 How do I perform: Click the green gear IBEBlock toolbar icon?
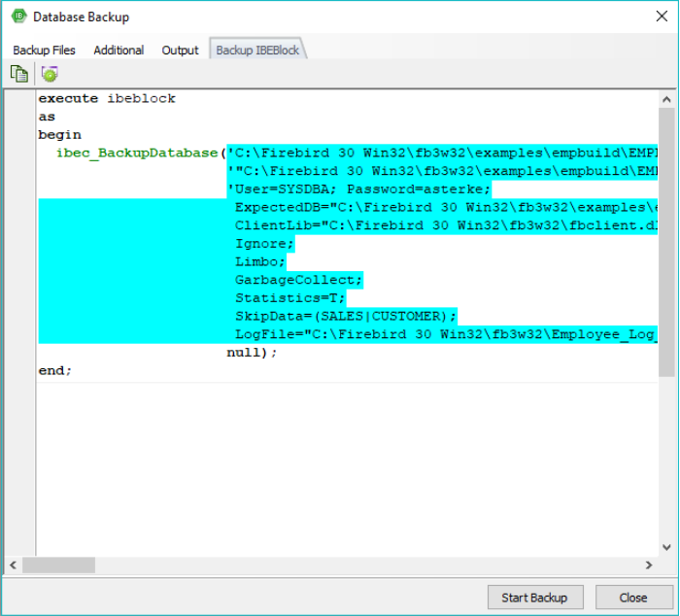pyautogui.click(x=50, y=74)
